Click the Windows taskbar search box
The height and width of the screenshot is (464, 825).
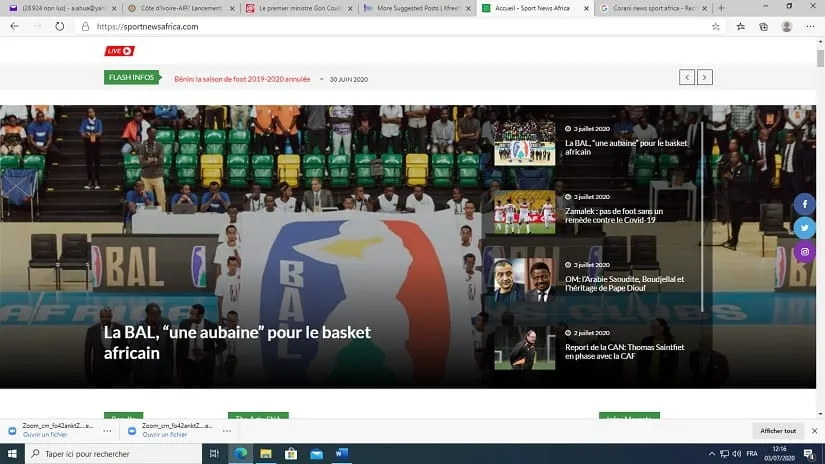pos(113,453)
